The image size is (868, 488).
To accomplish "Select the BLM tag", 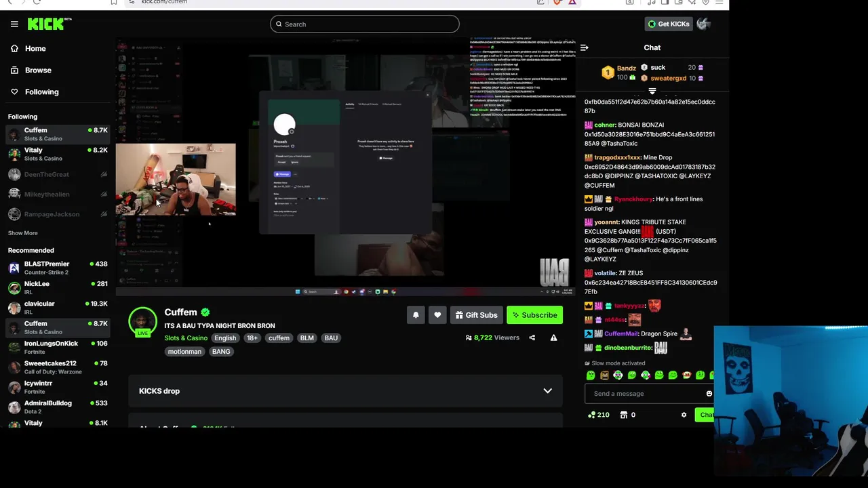I will coord(307,338).
